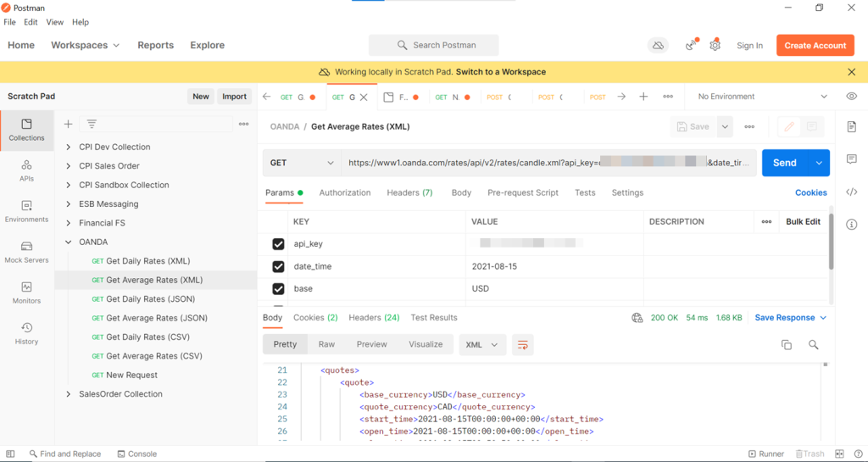Expand the CPI Sales Order collection
Viewport: 868px width, 462px height.
tap(68, 166)
